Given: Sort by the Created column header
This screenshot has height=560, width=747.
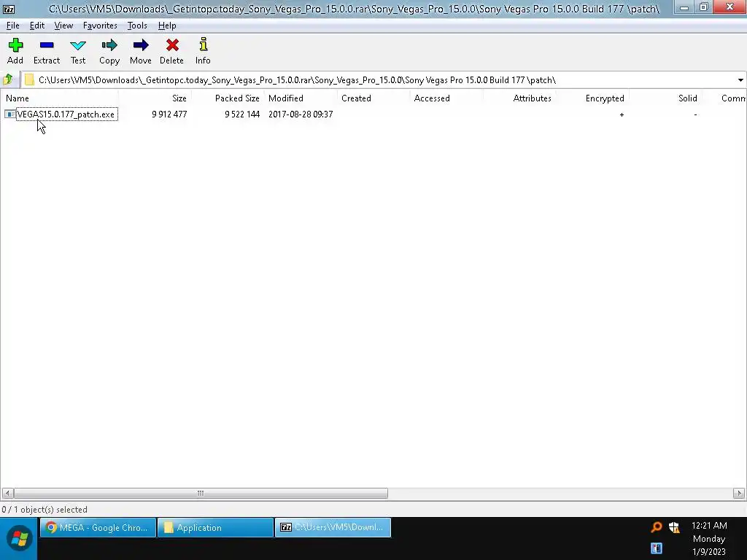Looking at the screenshot, I should click(373, 98).
